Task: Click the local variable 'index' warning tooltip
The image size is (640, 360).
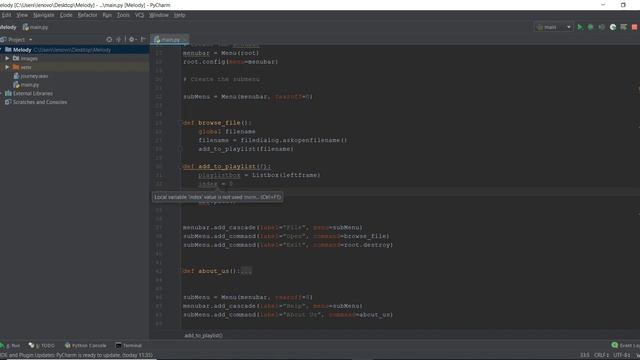Action: coord(218,197)
